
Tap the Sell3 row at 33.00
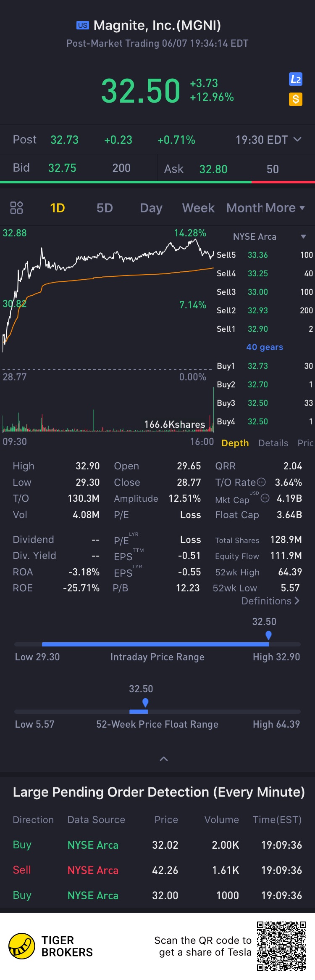[265, 292]
